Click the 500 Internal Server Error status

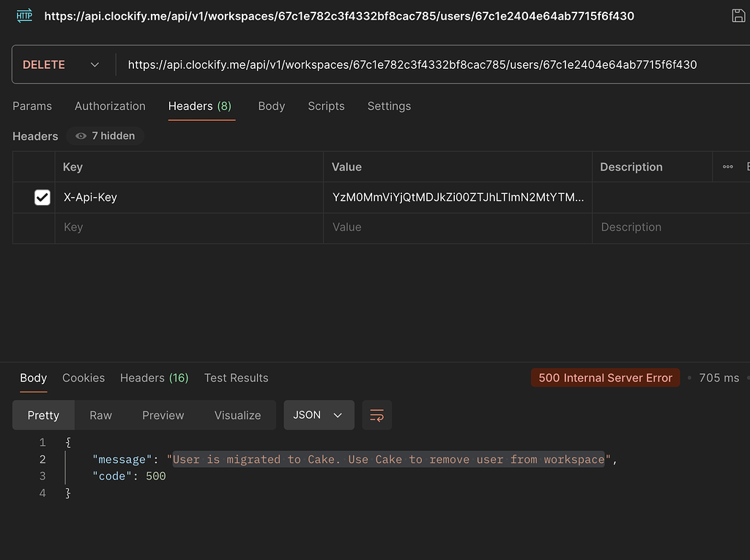605,378
